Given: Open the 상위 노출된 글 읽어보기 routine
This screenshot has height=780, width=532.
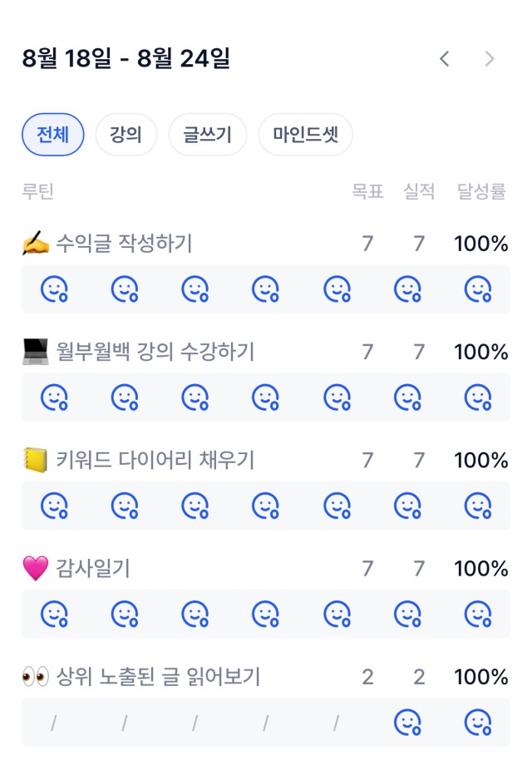Looking at the screenshot, I should [158, 677].
